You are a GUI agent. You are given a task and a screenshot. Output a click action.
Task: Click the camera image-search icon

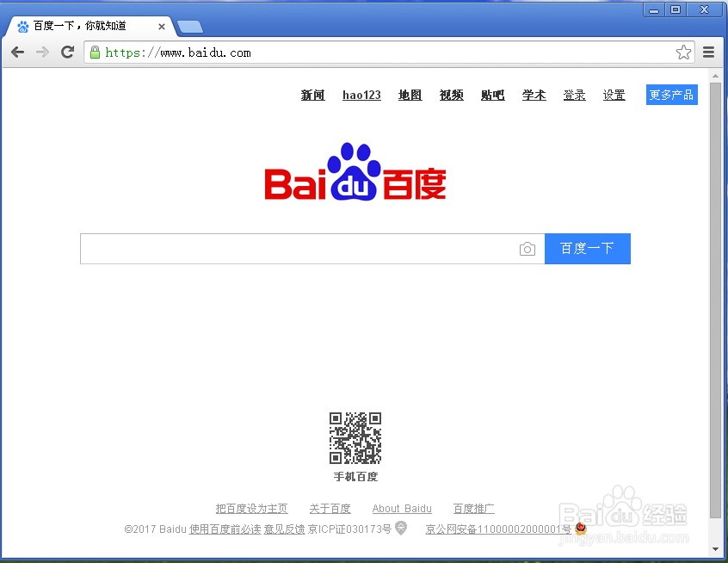click(527, 249)
